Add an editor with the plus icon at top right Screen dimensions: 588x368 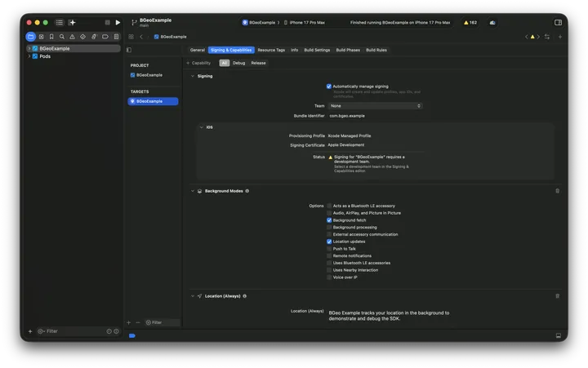(x=560, y=37)
